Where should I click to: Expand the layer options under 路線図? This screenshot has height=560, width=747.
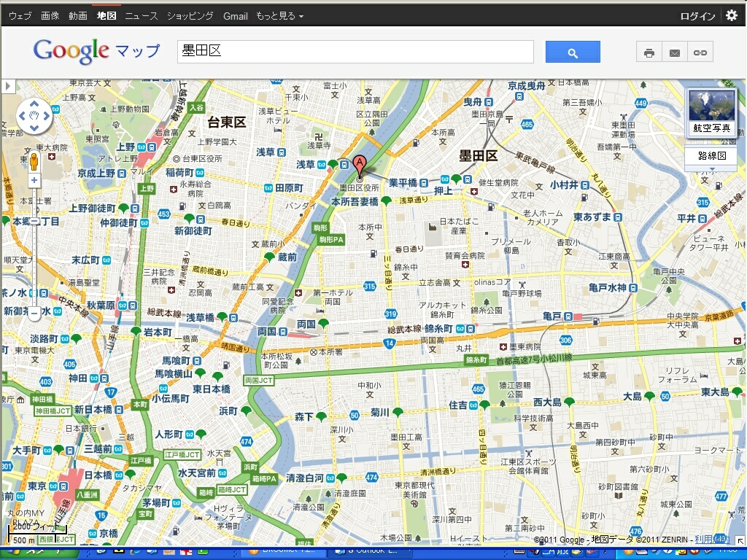coord(711,168)
